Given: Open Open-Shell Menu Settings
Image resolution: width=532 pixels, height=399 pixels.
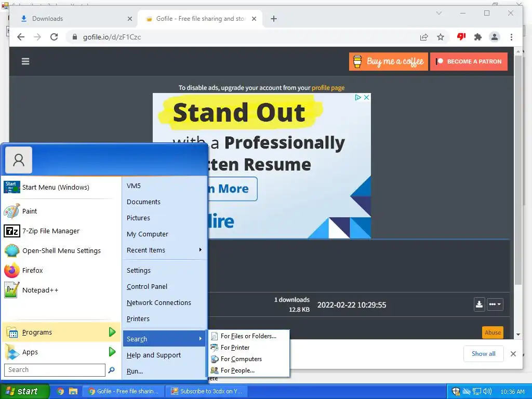Looking at the screenshot, I should tap(61, 251).
